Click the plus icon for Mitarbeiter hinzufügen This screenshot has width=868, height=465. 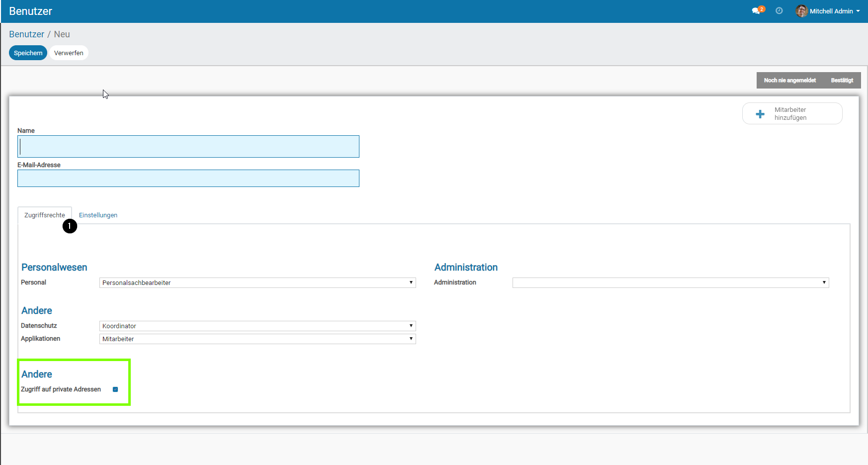(x=760, y=114)
